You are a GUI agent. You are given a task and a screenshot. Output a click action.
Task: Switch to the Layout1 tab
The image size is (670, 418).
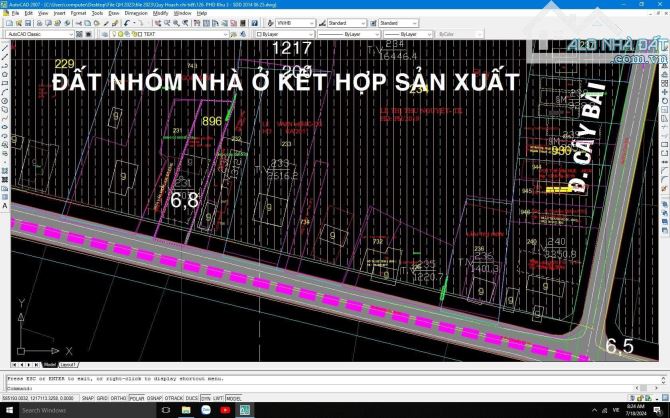pyautogui.click(x=68, y=365)
